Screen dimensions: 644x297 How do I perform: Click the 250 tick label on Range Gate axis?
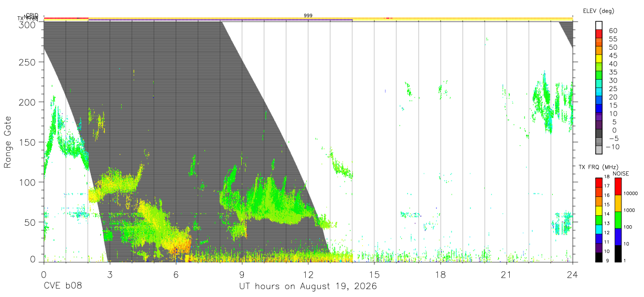coord(27,62)
